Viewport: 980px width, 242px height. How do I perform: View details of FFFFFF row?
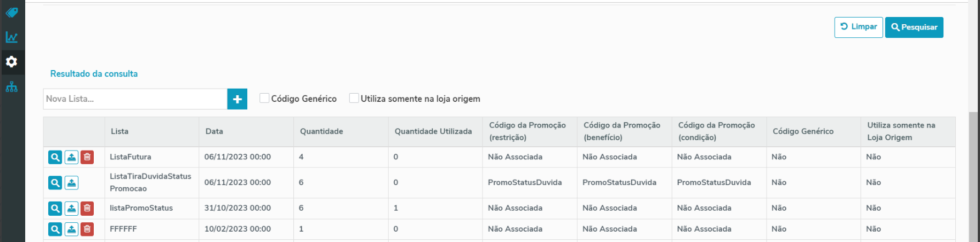coord(55,229)
